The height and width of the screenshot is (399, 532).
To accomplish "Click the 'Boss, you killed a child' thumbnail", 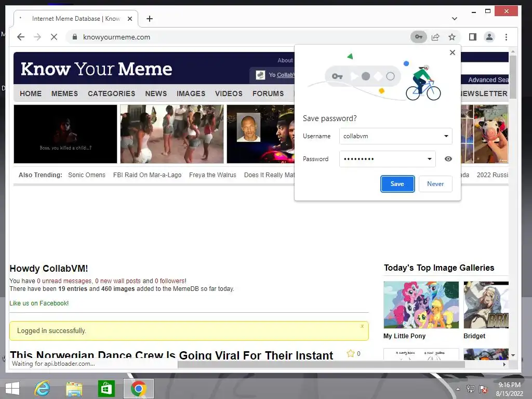I will coord(65,134).
